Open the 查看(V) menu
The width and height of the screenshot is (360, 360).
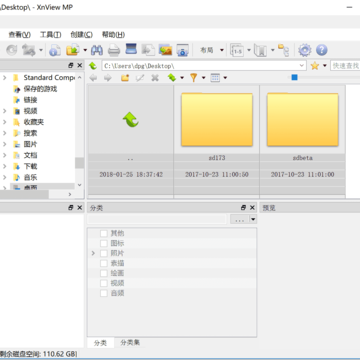pyautogui.click(x=19, y=34)
